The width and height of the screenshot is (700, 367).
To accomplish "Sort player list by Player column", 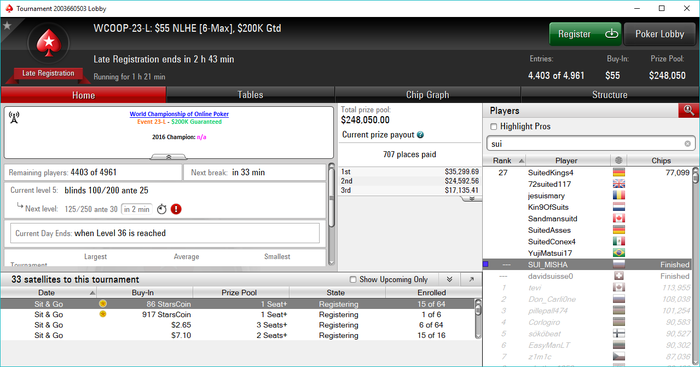I will pyautogui.click(x=566, y=160).
